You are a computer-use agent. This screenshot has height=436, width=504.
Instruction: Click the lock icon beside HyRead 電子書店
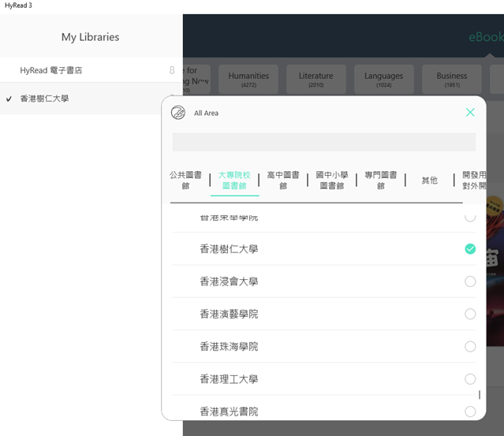click(172, 70)
